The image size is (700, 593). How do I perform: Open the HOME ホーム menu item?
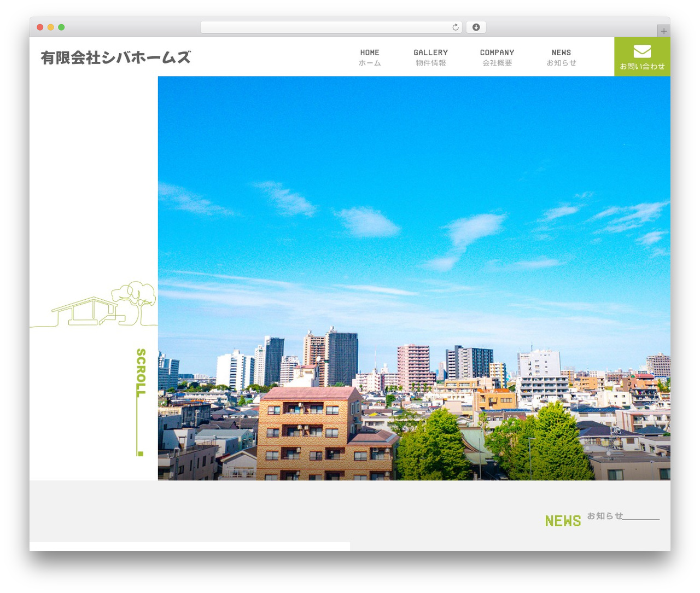[370, 57]
